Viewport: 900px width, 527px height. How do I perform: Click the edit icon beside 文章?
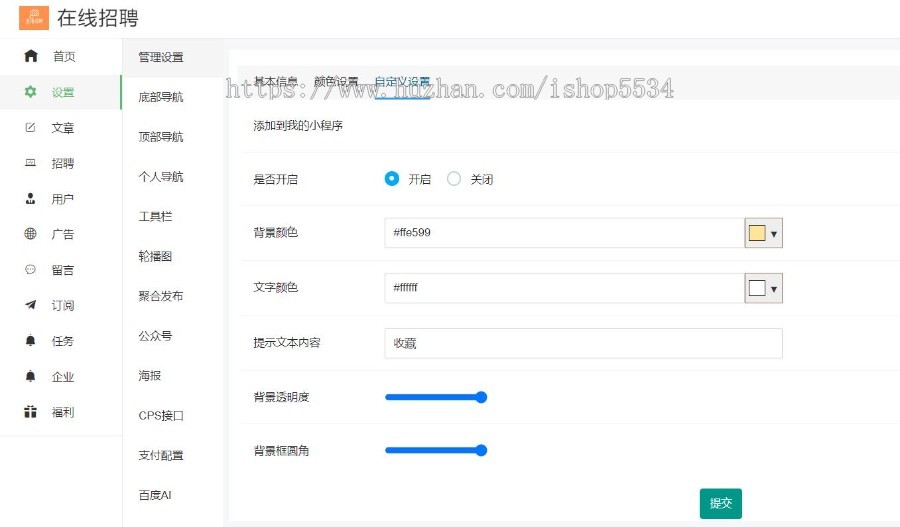(30, 127)
